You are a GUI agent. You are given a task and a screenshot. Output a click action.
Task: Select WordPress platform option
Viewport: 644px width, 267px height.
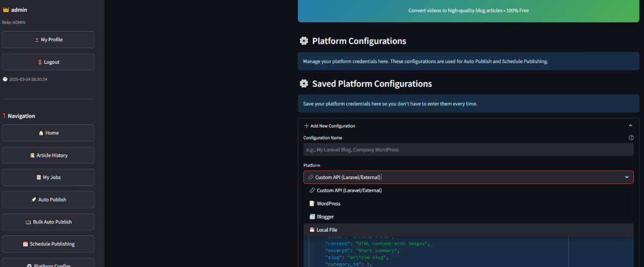pos(469,204)
